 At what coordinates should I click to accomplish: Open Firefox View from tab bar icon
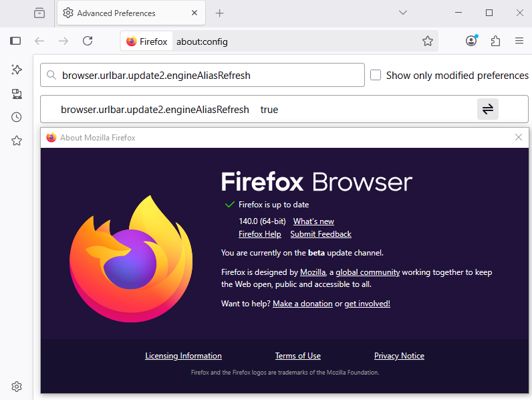39,13
